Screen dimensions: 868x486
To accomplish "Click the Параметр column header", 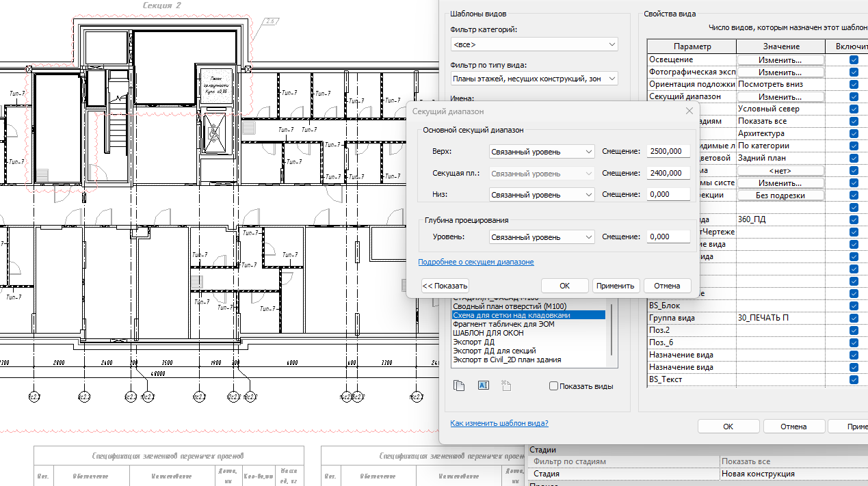I will pyautogui.click(x=692, y=46).
